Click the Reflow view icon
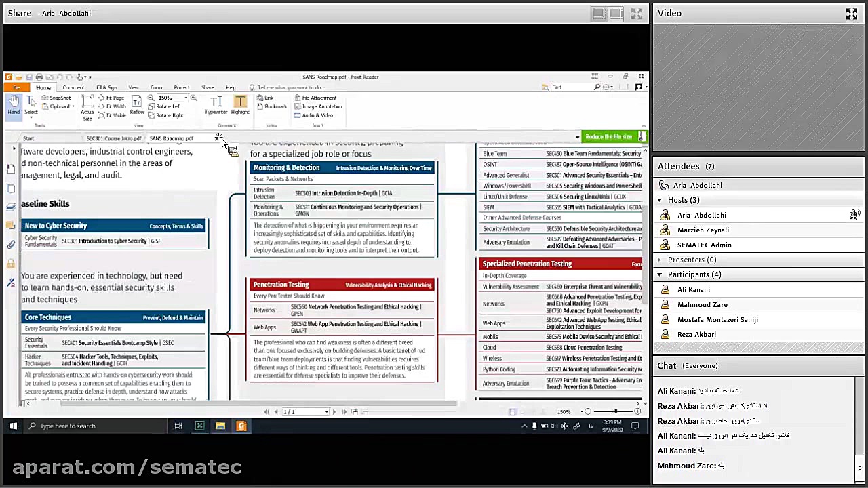Screen dimensions: 868x488 [x=137, y=105]
